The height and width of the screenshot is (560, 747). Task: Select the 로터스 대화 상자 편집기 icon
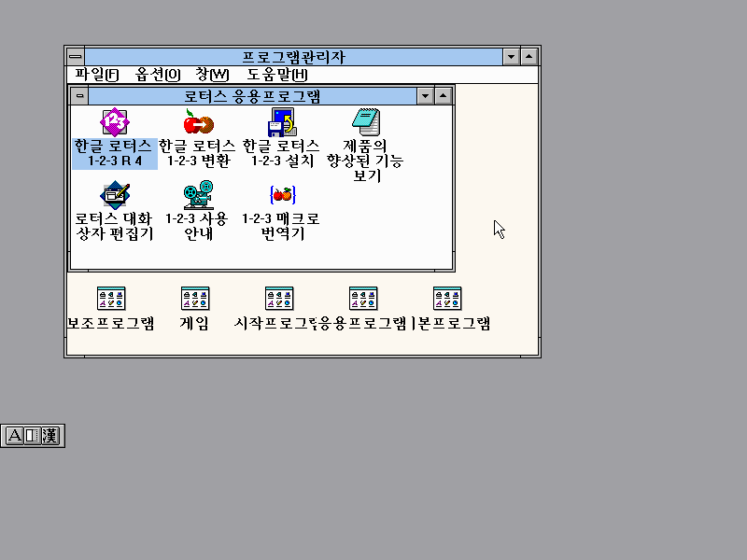tap(115, 195)
